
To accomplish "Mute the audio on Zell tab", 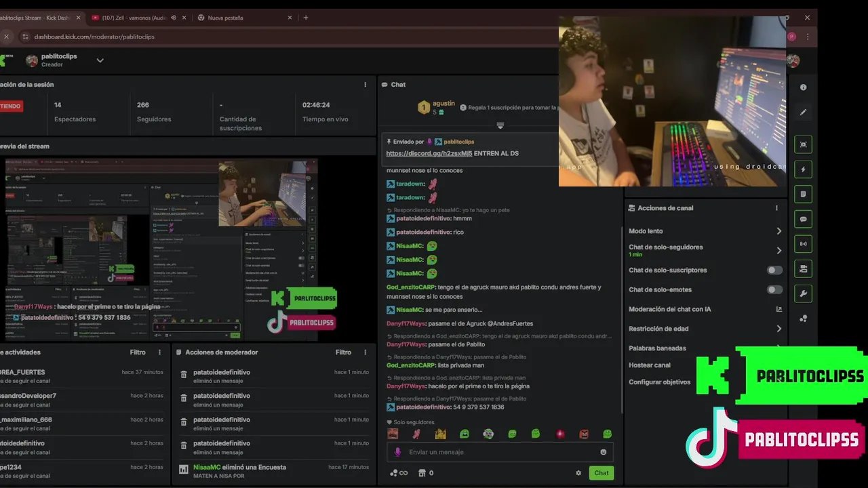I will pyautogui.click(x=174, y=18).
